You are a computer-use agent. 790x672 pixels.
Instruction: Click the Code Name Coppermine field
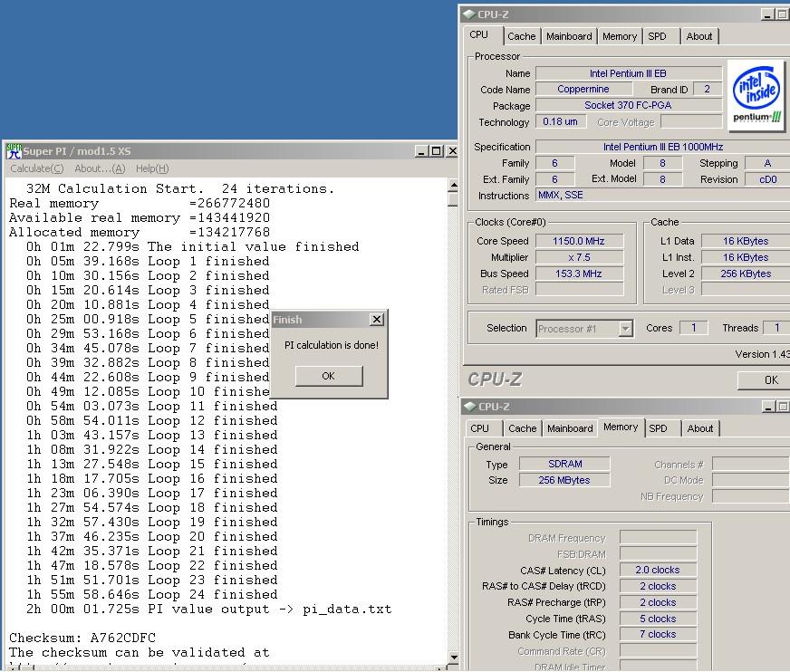tap(583, 89)
